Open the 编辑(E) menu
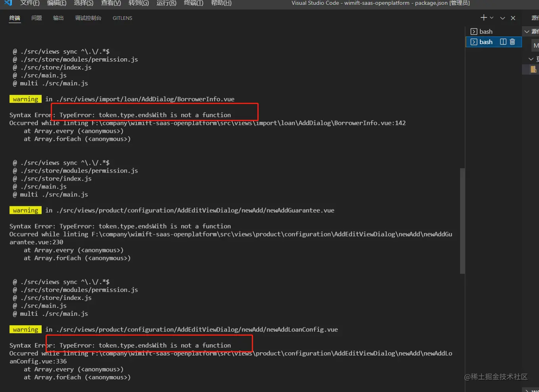The height and width of the screenshot is (392, 539). (x=57, y=3)
